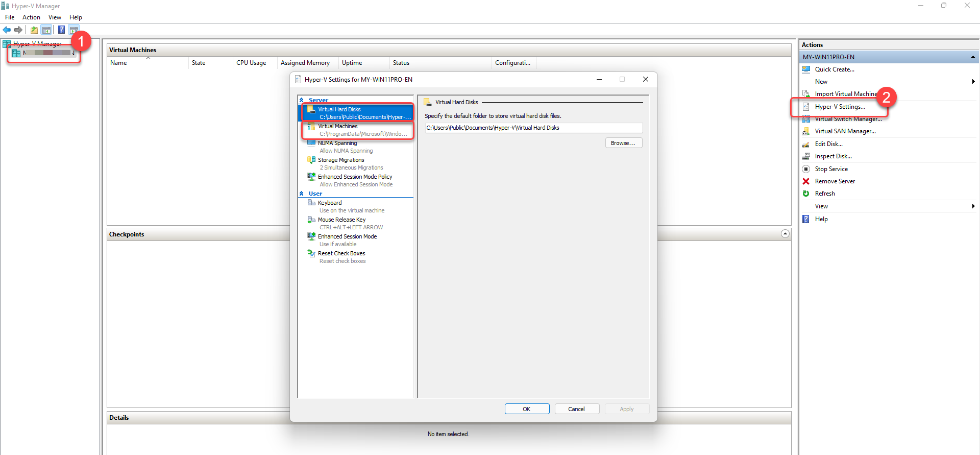The image size is (980, 455).
Task: Select Virtual Hard Disks setting
Action: [356, 113]
